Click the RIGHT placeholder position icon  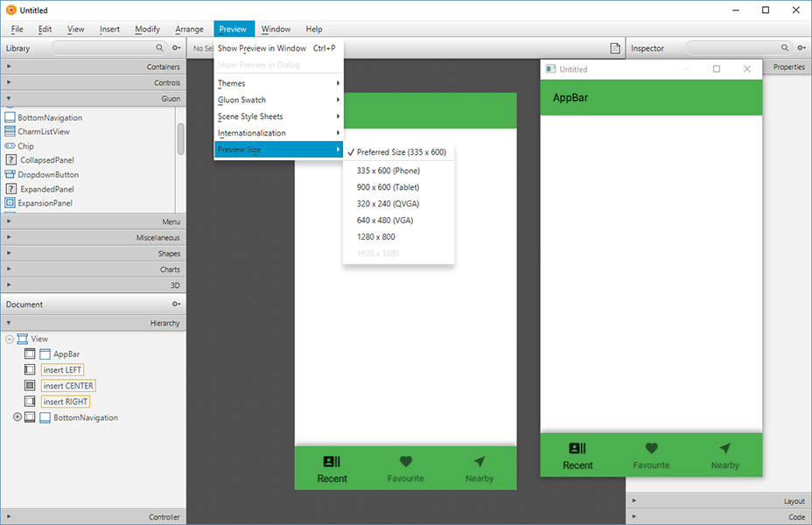(30, 402)
